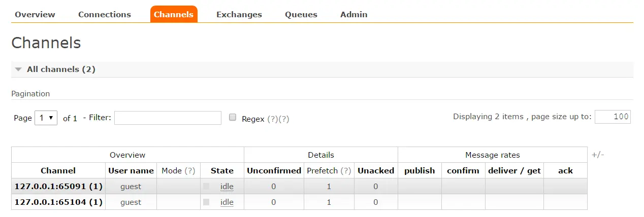Click the first Regex help question mark
Viewport: 644px width, 217px height.
point(273,119)
